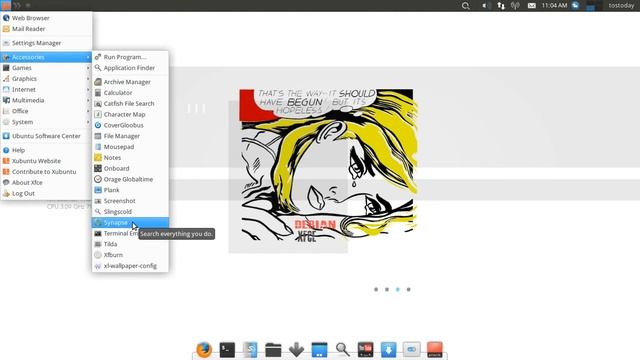Image resolution: width=640 pixels, height=360 pixels.
Task: Open Settings Manager
Action: 46,43
